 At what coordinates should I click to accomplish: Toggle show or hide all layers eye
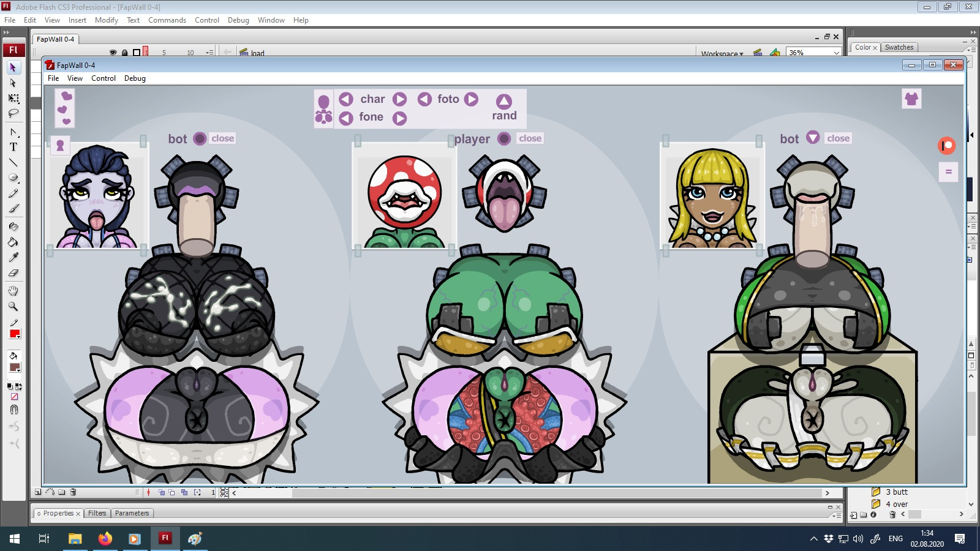point(113,53)
